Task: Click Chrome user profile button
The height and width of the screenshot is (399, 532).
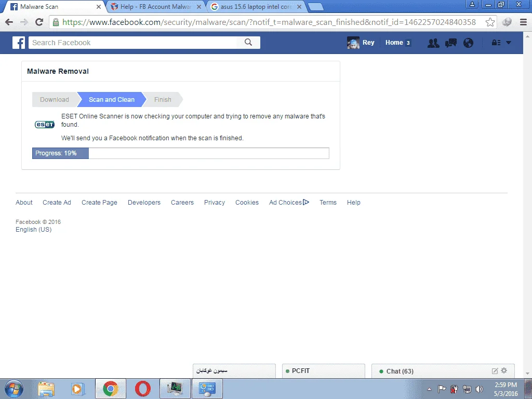Action: pos(472,4)
